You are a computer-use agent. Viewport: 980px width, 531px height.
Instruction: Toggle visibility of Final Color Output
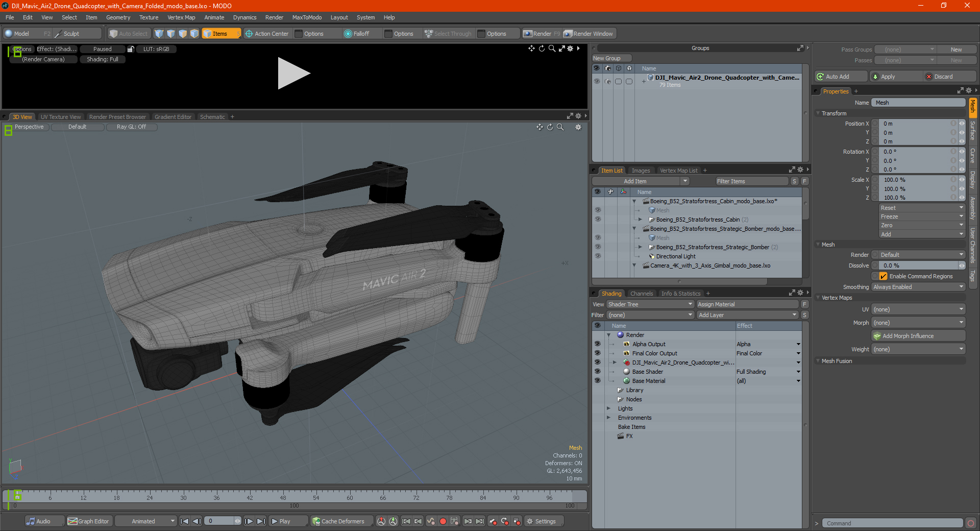tap(597, 353)
